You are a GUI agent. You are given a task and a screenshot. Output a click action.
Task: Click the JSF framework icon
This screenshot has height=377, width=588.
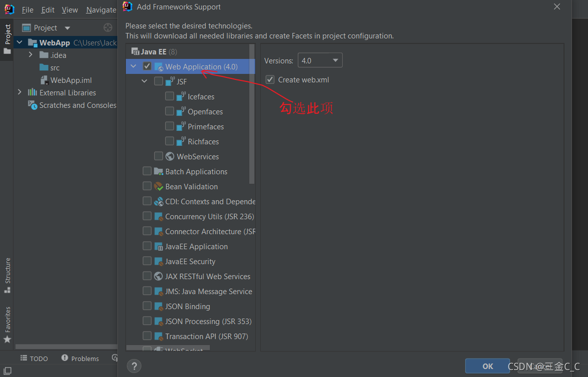170,81
